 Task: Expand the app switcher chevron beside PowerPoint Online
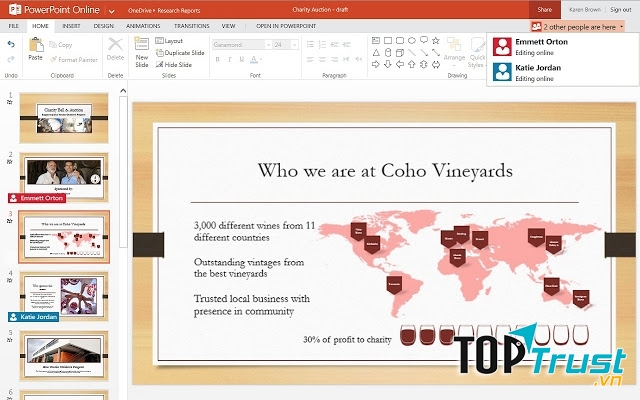(x=111, y=11)
